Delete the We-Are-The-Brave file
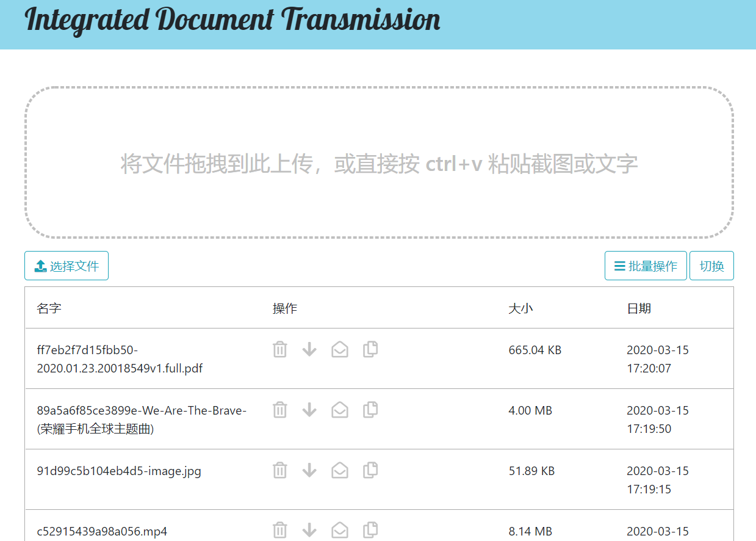The height and width of the screenshot is (541, 756). pyautogui.click(x=279, y=410)
